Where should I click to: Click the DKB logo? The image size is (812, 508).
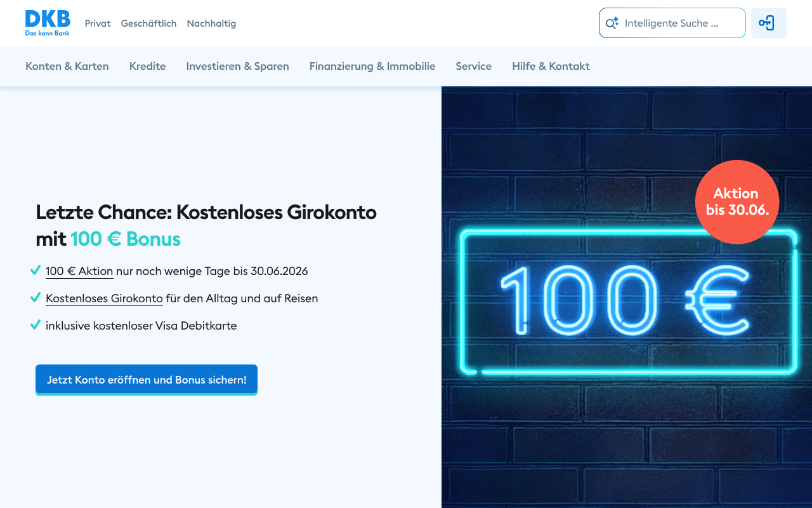coord(48,23)
